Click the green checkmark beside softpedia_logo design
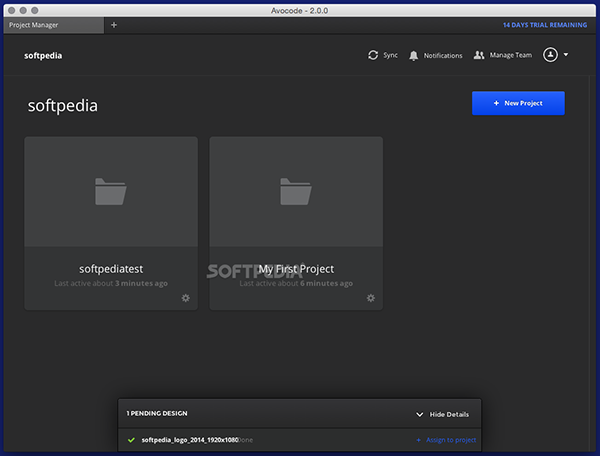Viewport: 600px width, 456px height. pyautogui.click(x=131, y=439)
